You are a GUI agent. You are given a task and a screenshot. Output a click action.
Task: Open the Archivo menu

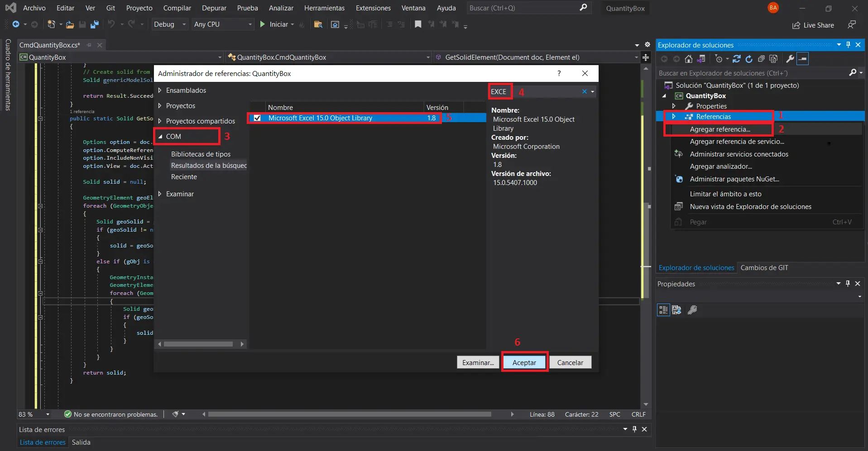point(34,8)
